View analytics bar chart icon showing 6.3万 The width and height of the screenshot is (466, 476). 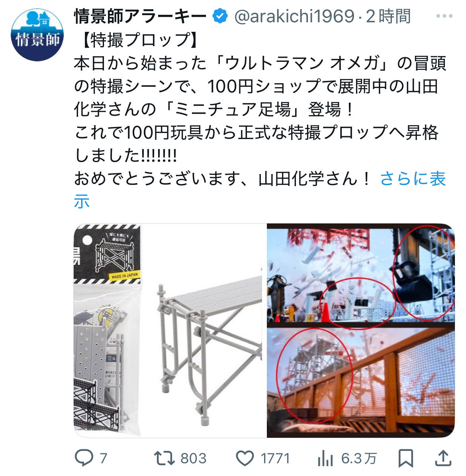(x=325, y=458)
